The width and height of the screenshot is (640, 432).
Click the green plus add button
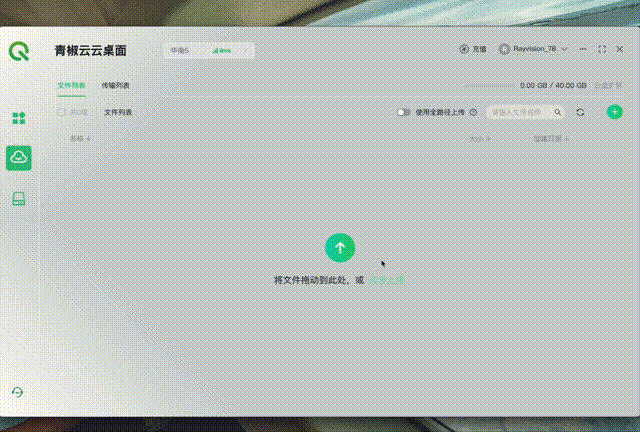(615, 112)
